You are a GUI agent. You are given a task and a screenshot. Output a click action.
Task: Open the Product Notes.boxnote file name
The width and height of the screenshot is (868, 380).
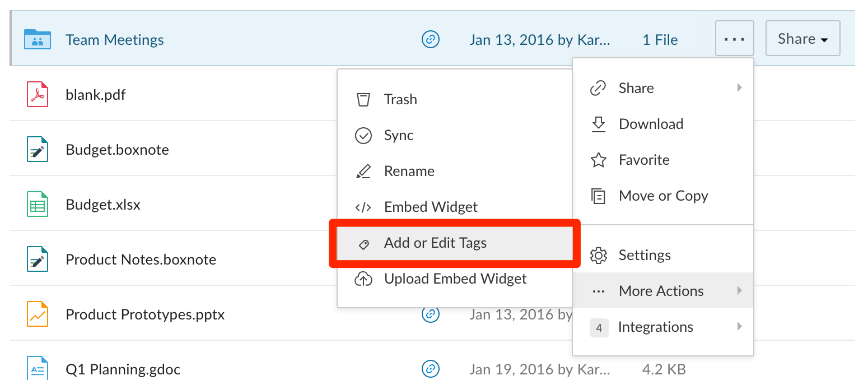tap(141, 259)
